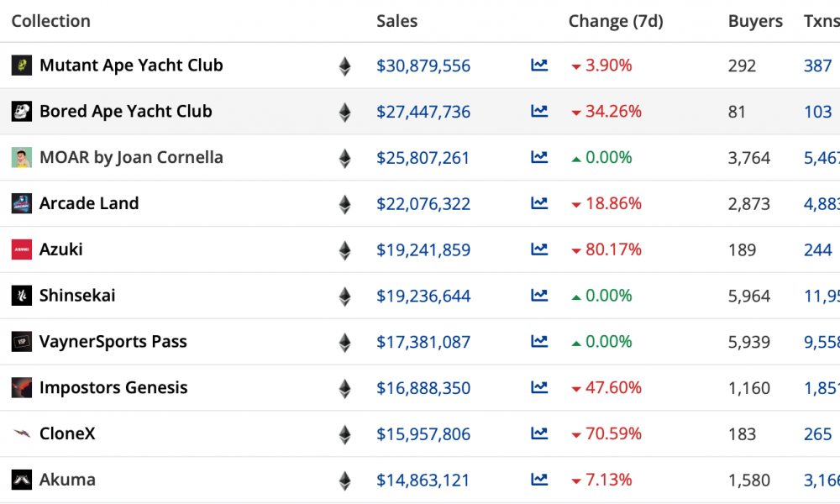Click Ethereum icon in VaynerSports Pass row
The height and width of the screenshot is (504, 840).
(345, 343)
